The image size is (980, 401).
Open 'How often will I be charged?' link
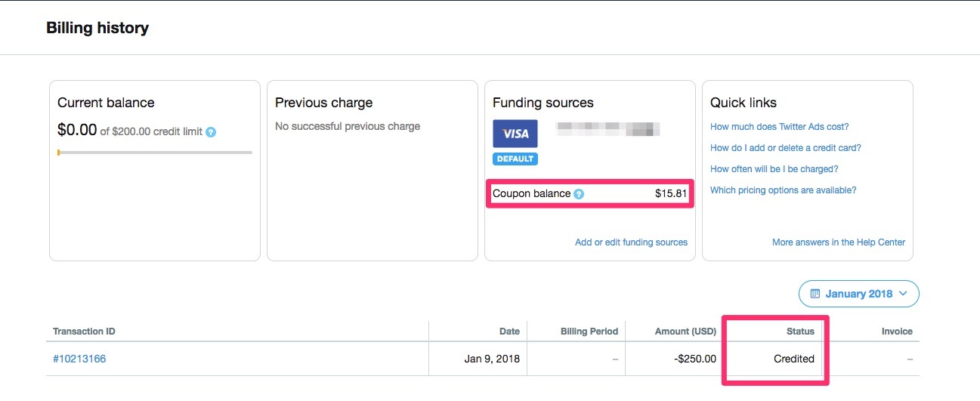coord(774,169)
